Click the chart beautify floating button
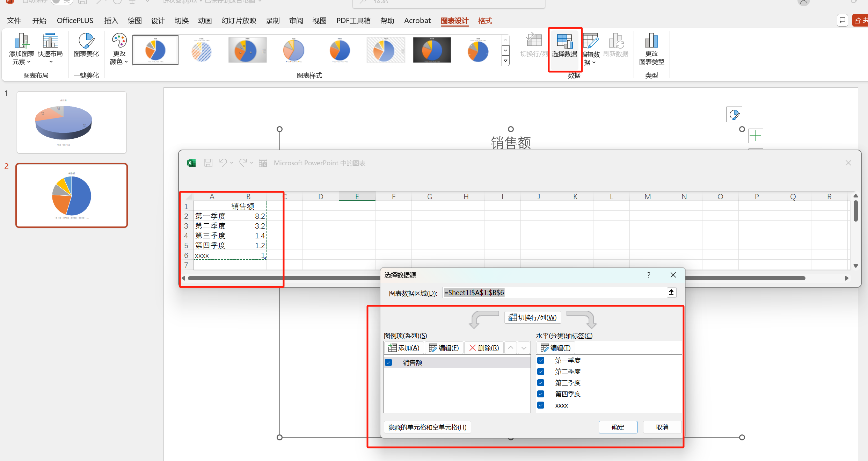 click(x=734, y=114)
